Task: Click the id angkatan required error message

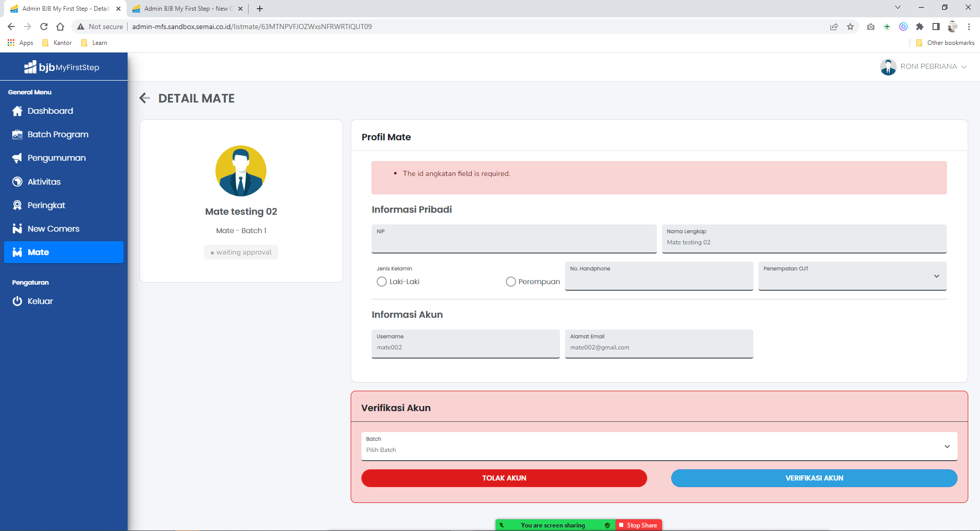Action: pyautogui.click(x=456, y=173)
